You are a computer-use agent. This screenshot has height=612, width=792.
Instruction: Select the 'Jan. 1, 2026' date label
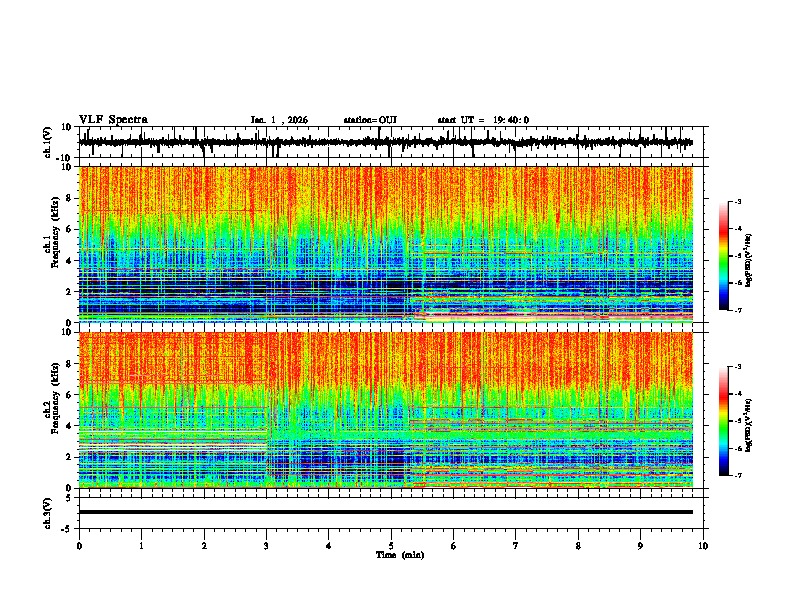279,120
